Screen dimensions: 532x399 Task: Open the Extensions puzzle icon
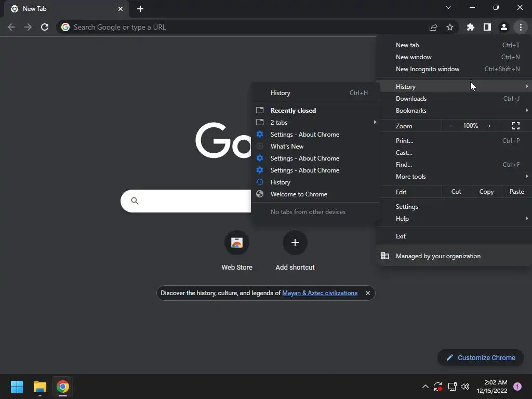(470, 27)
